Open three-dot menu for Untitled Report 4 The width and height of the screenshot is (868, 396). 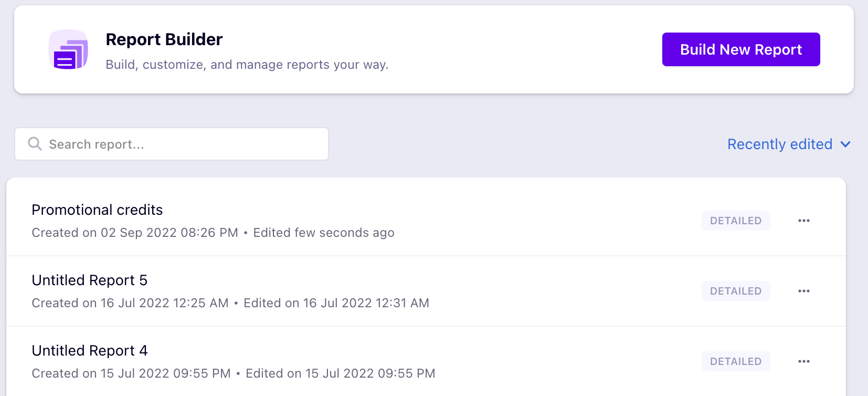point(803,361)
